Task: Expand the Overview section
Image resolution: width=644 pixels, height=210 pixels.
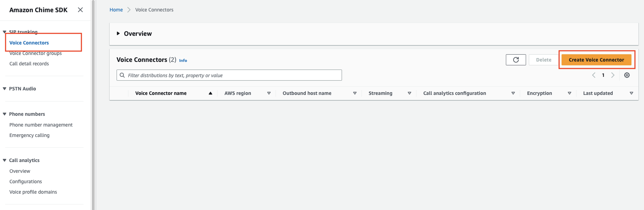Action: (118, 33)
